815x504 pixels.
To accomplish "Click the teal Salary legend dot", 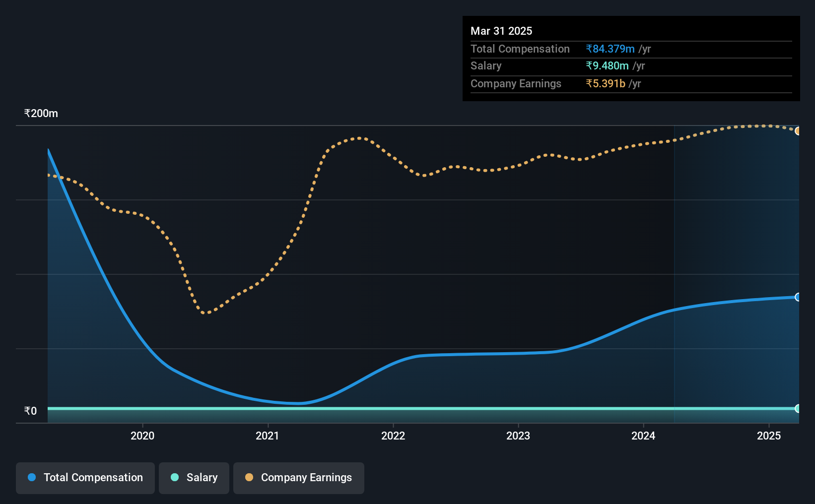I will [175, 477].
